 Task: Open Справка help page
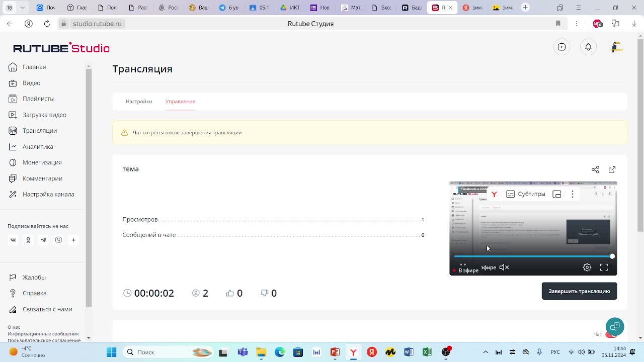tap(27, 293)
